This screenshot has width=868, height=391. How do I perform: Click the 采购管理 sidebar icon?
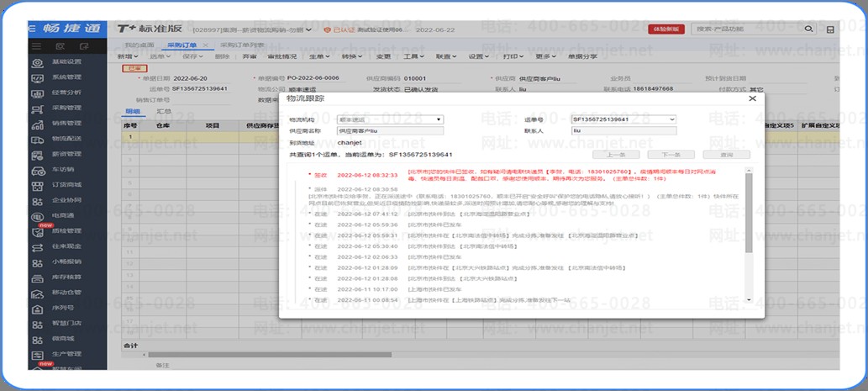coord(38,108)
